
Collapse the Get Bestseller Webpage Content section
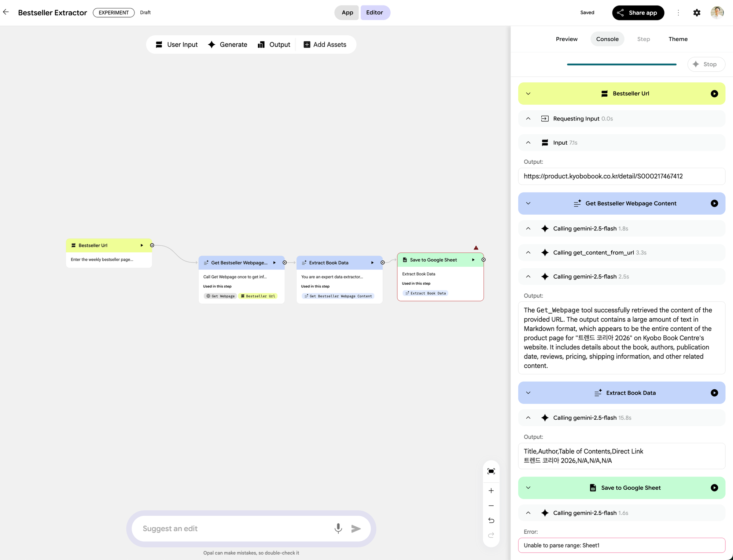point(528,204)
